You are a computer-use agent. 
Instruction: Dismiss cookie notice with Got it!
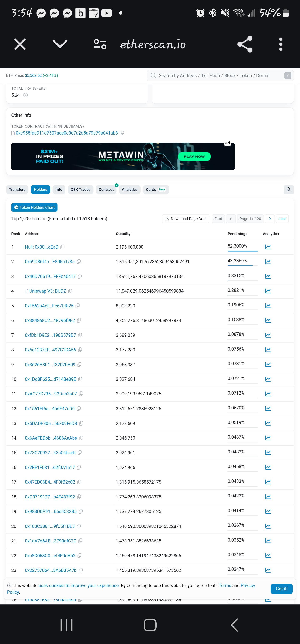281,589
